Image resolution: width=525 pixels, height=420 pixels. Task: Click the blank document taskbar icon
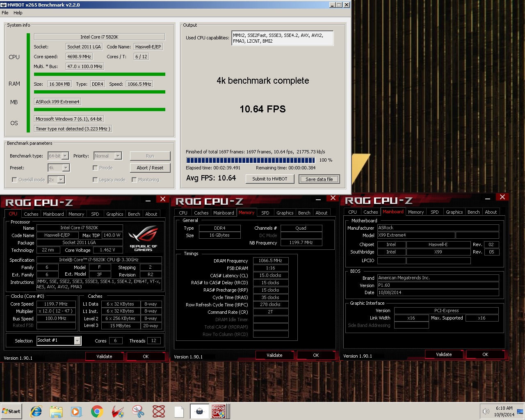179,411
